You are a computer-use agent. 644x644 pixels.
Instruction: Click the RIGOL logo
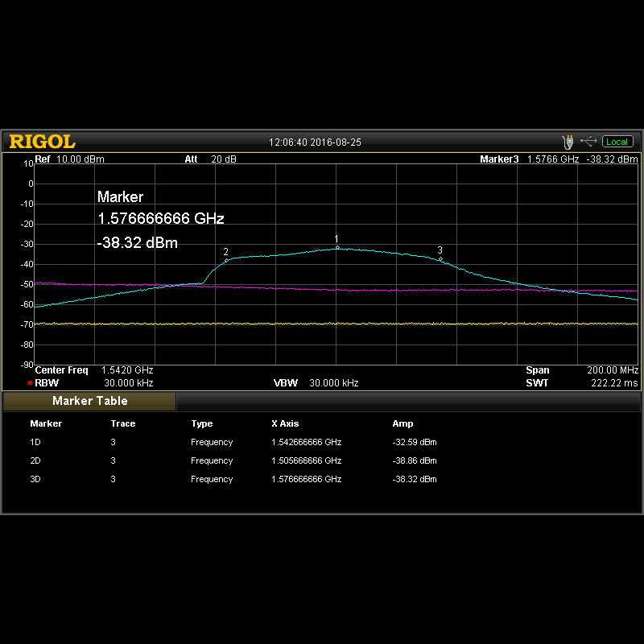42,142
